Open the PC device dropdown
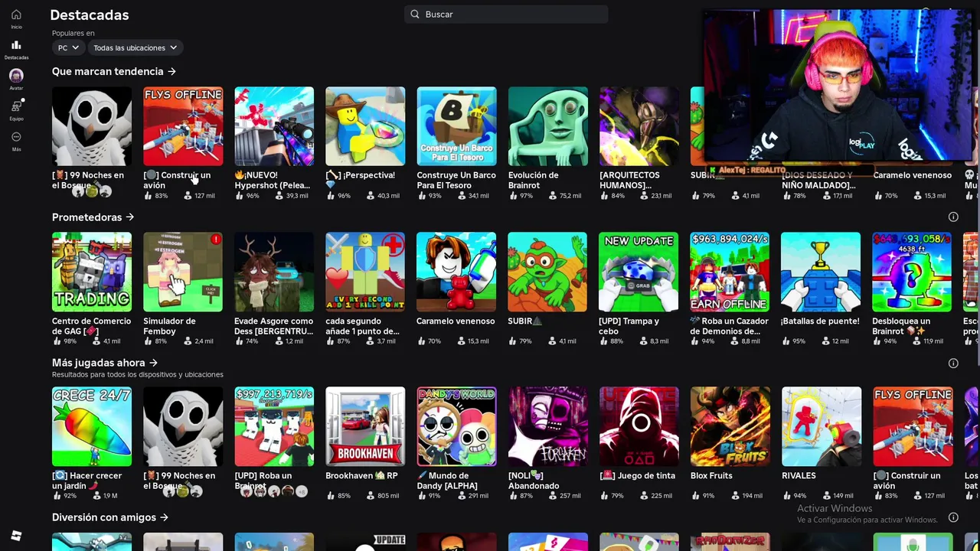 pos(68,47)
